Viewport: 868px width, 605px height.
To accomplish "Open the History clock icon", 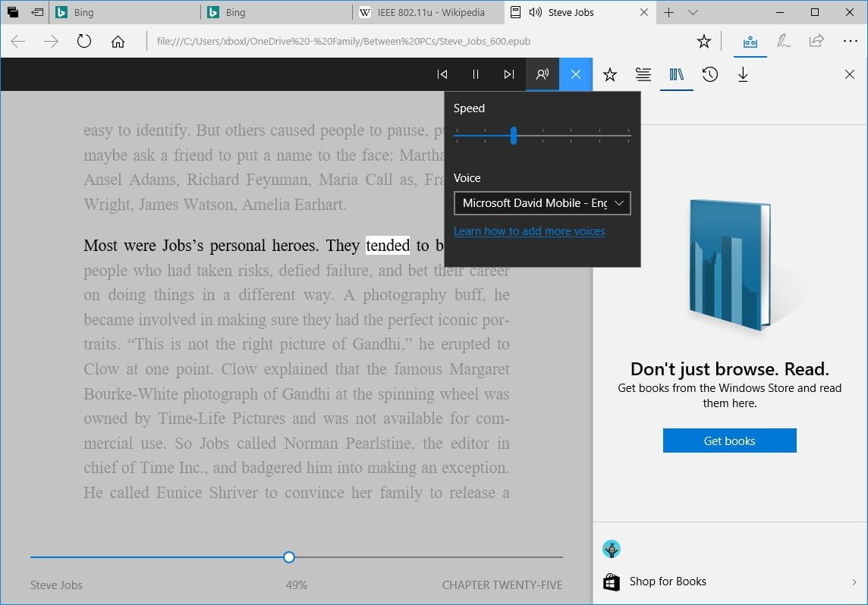I will (710, 74).
